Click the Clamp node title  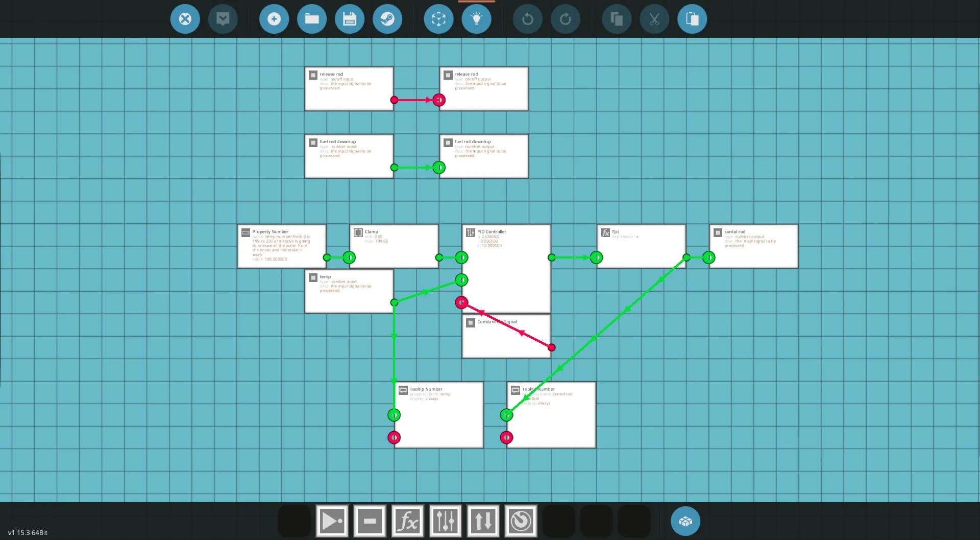click(371, 232)
